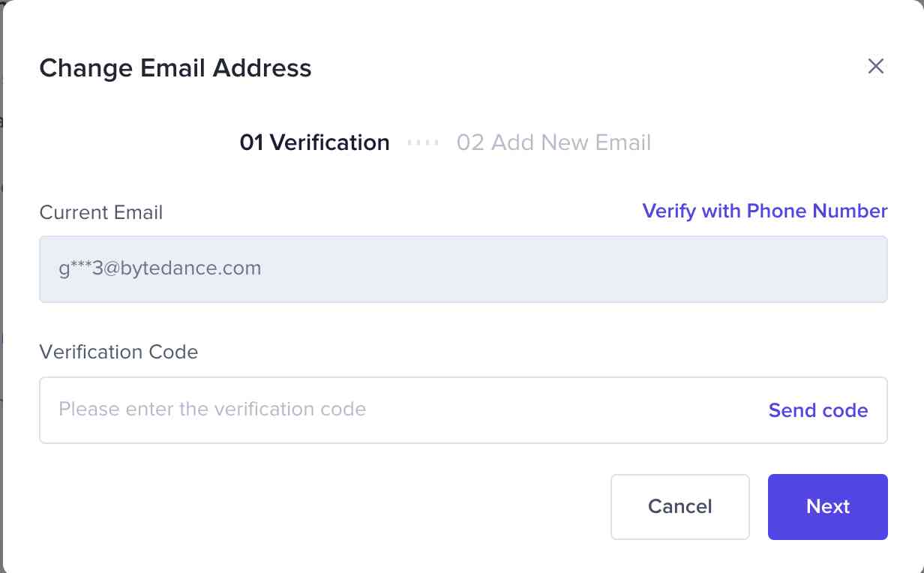
Task: Click the X icon at top right
Action: 875,66
